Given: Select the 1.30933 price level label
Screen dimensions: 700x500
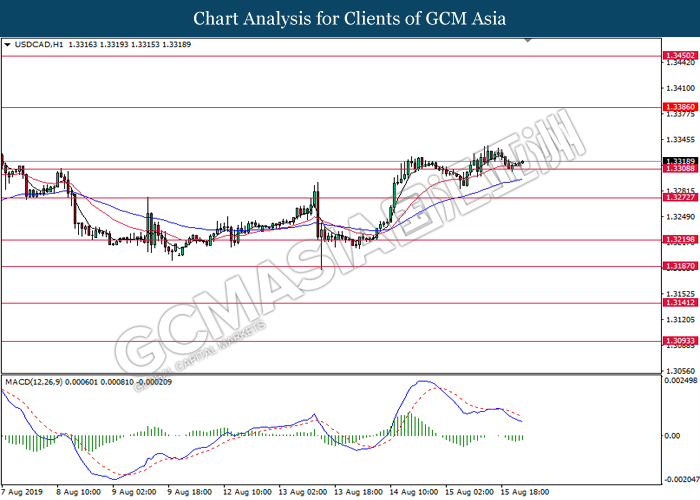Looking at the screenshot, I should pos(680,341).
